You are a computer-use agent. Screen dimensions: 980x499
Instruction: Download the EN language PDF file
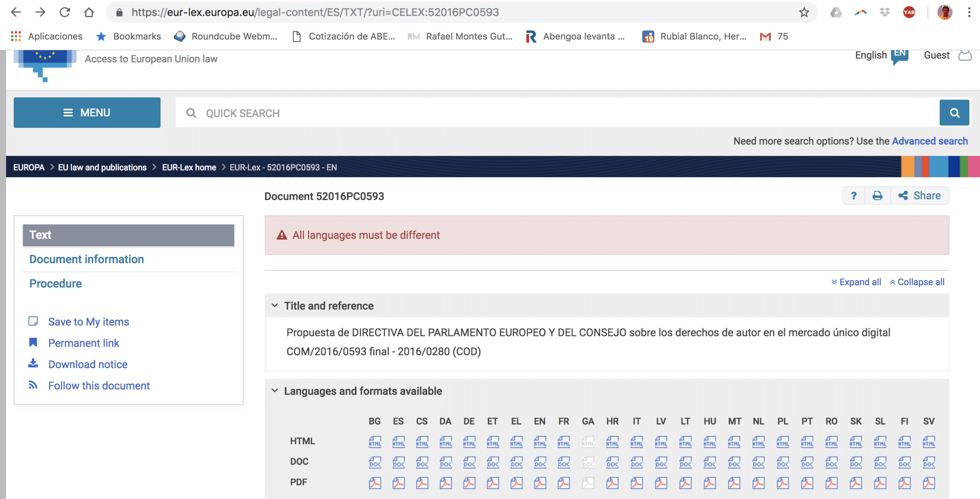(x=540, y=483)
